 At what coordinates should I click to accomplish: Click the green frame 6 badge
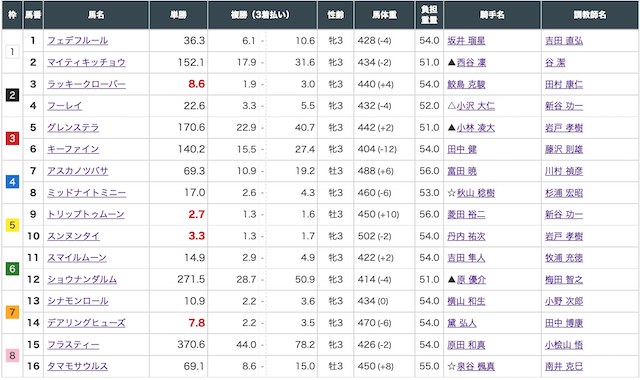point(12,269)
